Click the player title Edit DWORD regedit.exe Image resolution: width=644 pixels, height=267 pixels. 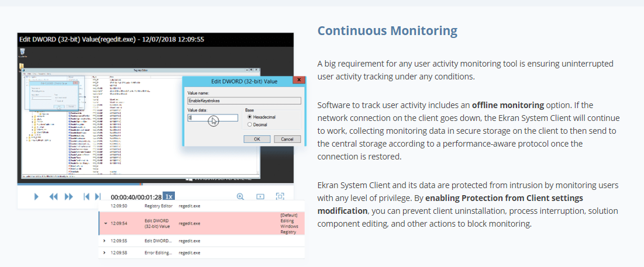(x=112, y=39)
